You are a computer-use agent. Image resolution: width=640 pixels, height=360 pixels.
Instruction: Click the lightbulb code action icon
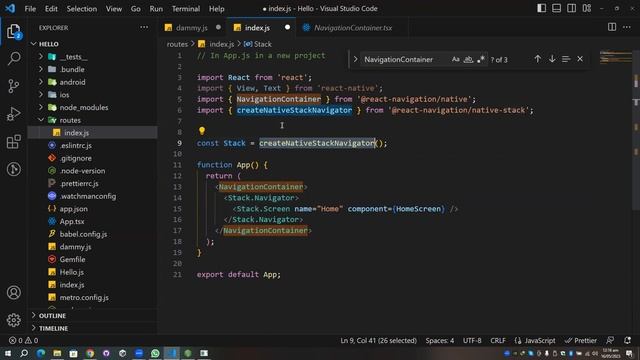202,131
